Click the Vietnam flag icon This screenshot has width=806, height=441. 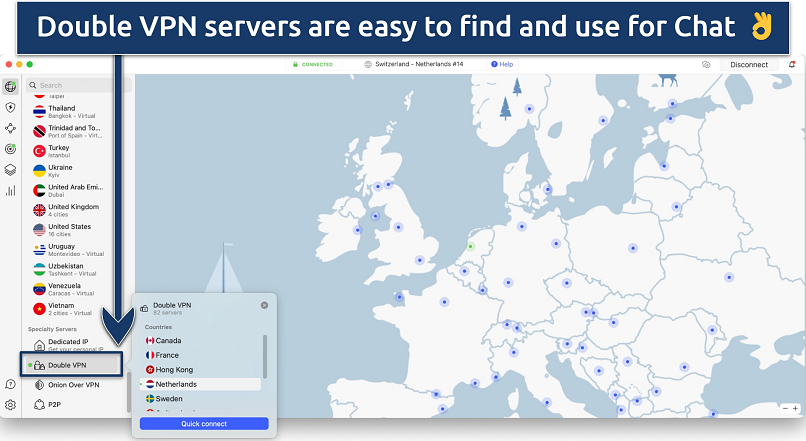click(40, 309)
